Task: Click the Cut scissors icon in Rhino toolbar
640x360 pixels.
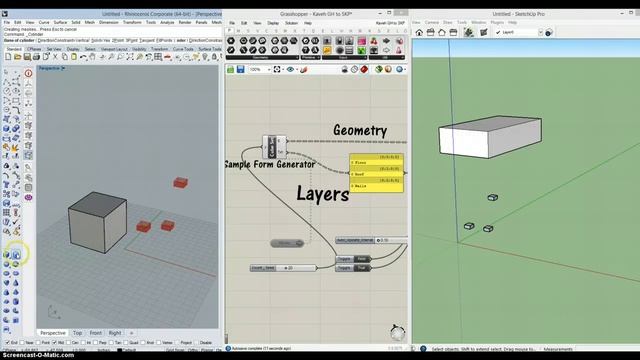Action: (x=55, y=57)
